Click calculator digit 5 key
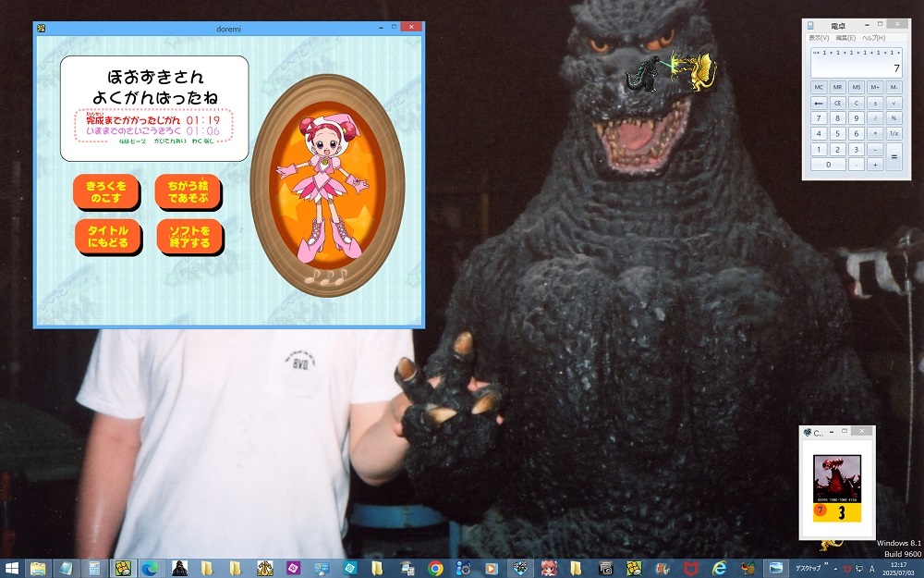The image size is (924, 578). [x=837, y=134]
